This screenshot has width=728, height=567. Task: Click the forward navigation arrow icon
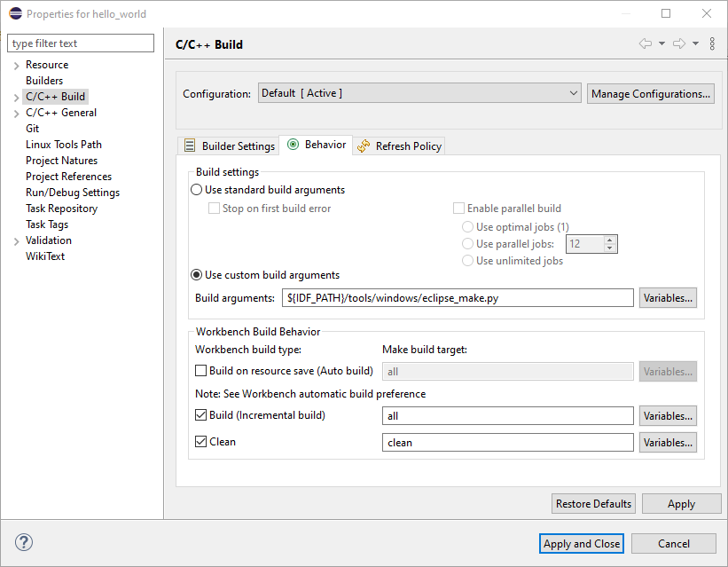pos(679,44)
